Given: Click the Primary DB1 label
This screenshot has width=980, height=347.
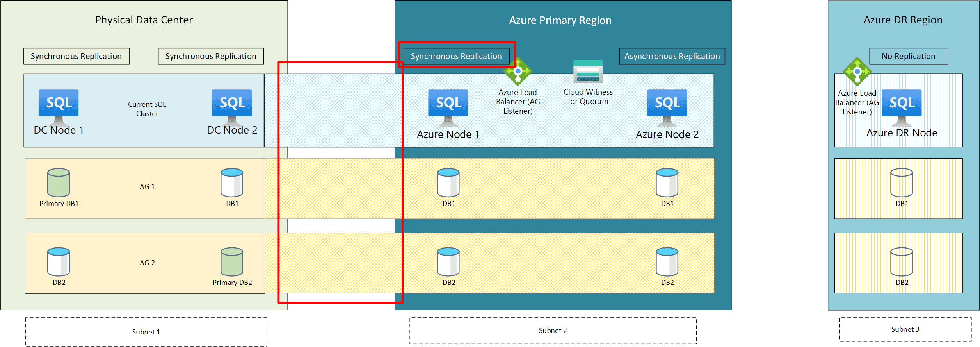Looking at the screenshot, I should pos(59,204).
